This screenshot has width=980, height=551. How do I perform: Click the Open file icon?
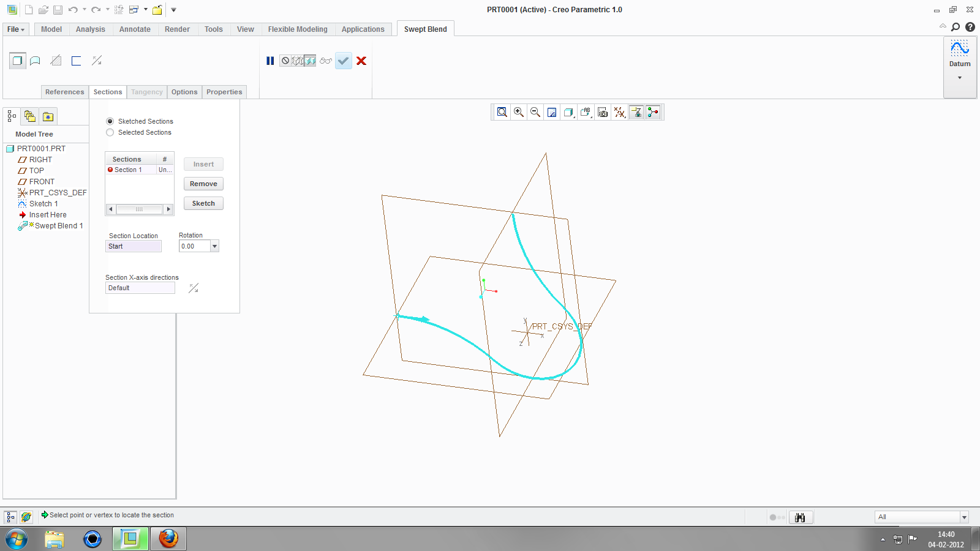point(43,10)
